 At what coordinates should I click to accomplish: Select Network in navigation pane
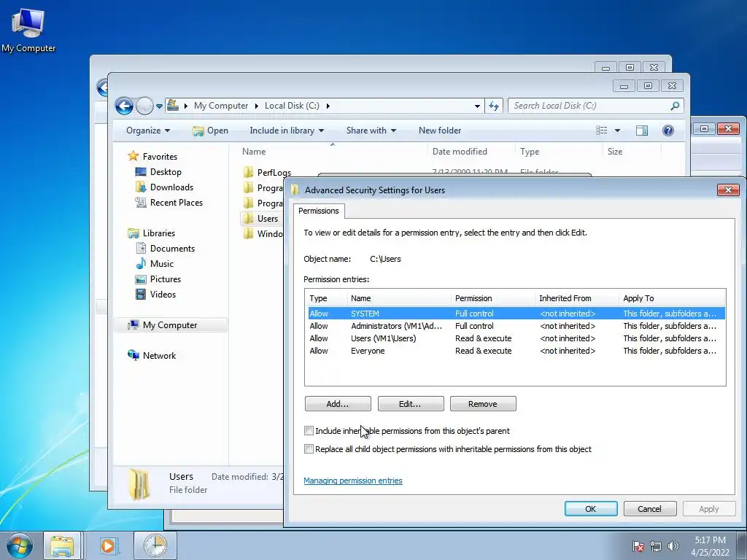tap(152, 355)
